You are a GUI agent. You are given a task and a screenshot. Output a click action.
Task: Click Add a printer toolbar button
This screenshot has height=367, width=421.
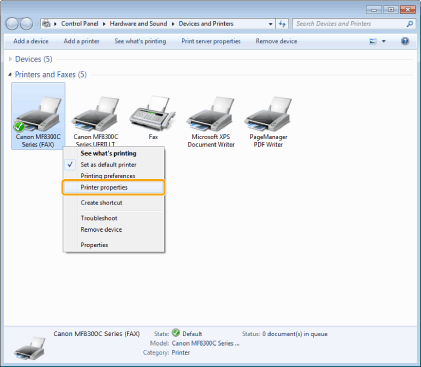coord(81,41)
